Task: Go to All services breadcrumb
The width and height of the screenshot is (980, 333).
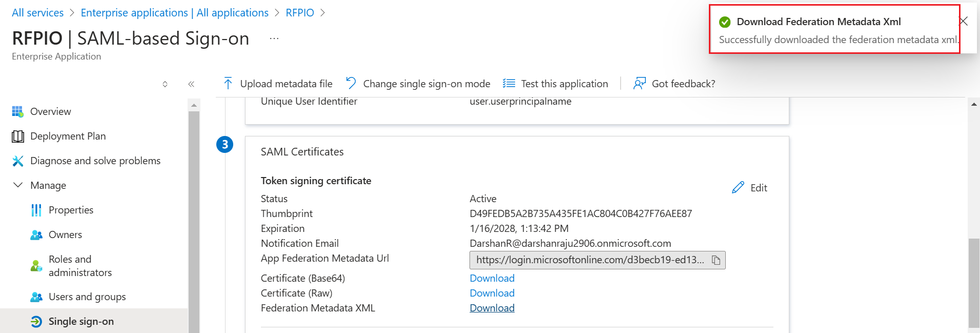Action: tap(38, 13)
